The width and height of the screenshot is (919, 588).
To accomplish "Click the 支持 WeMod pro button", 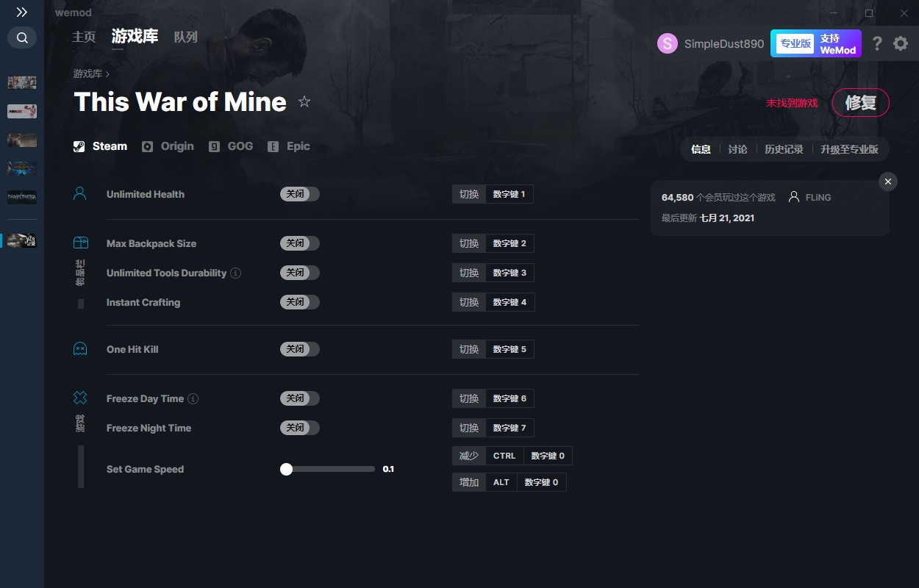I will (815, 43).
